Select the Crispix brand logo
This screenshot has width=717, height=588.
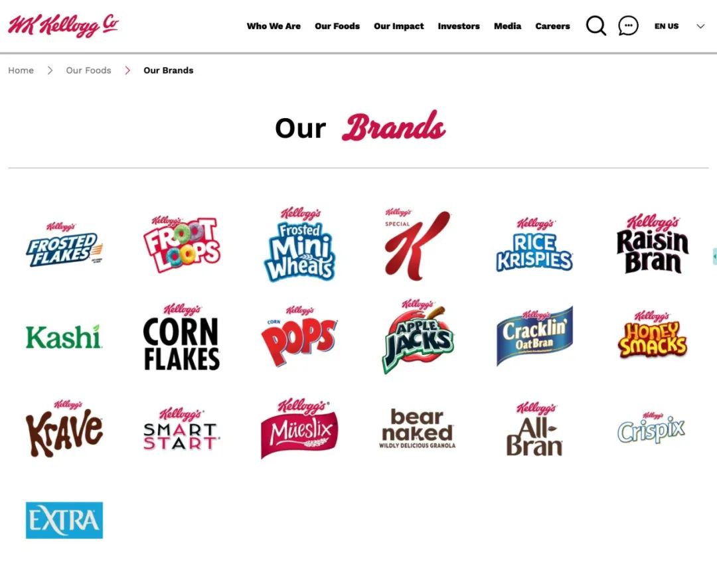(x=651, y=427)
